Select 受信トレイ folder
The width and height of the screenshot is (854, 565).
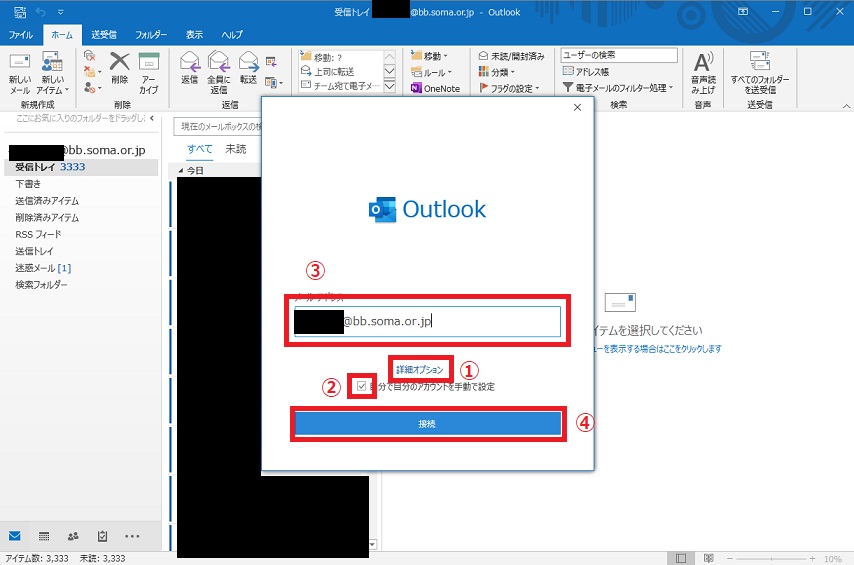click(81, 167)
